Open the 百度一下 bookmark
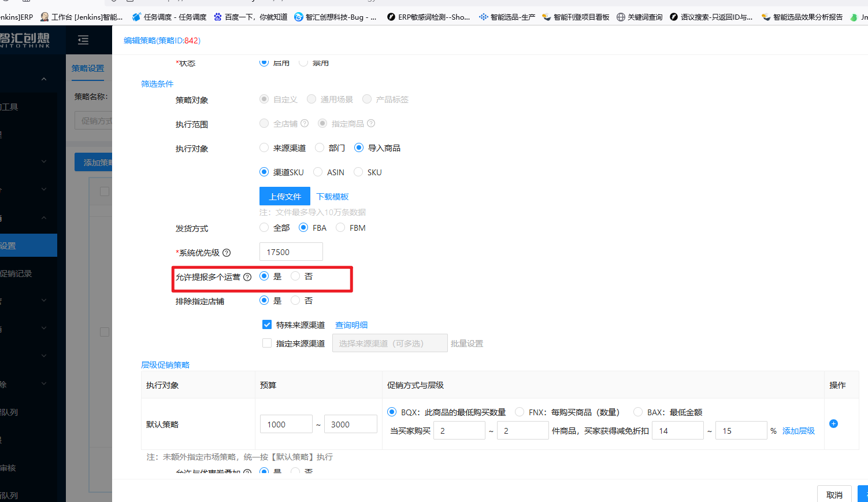 click(x=250, y=17)
